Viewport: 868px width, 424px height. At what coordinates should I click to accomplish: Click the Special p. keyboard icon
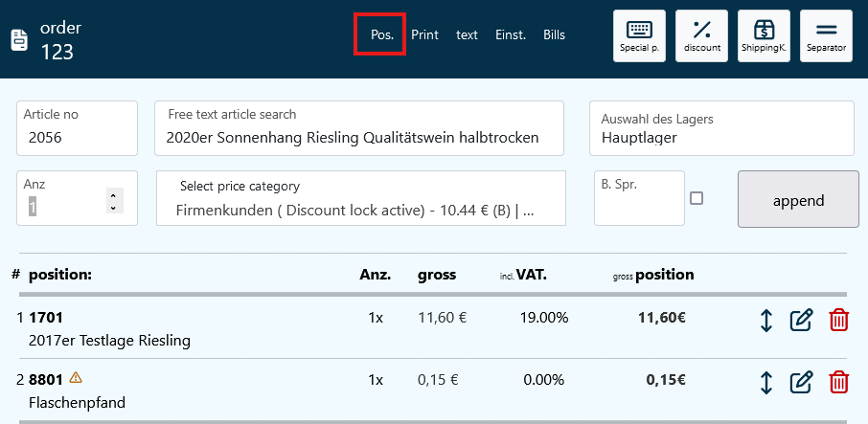pos(639,36)
